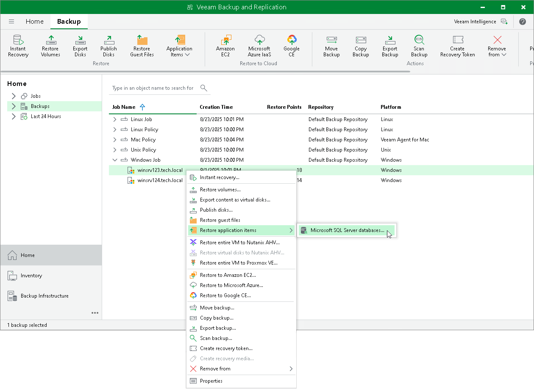The width and height of the screenshot is (534, 392).
Task: Expand the Mac Policy row
Action: [x=114, y=140]
